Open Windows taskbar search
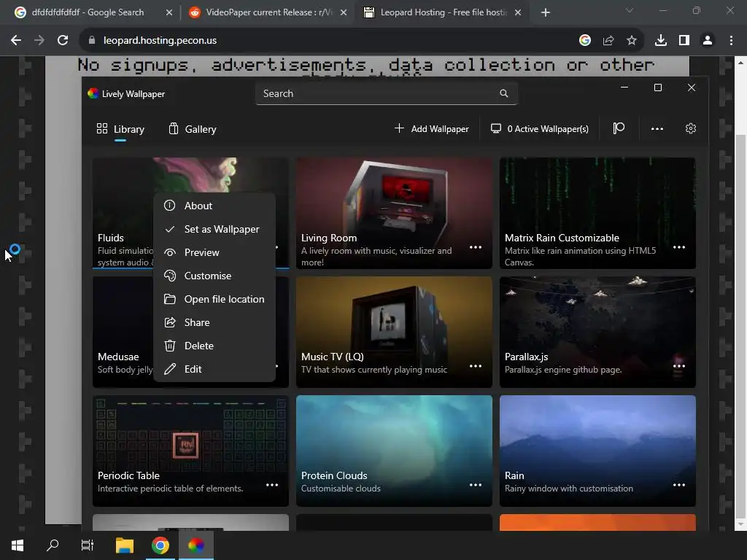This screenshot has width=747, height=560. click(x=53, y=545)
